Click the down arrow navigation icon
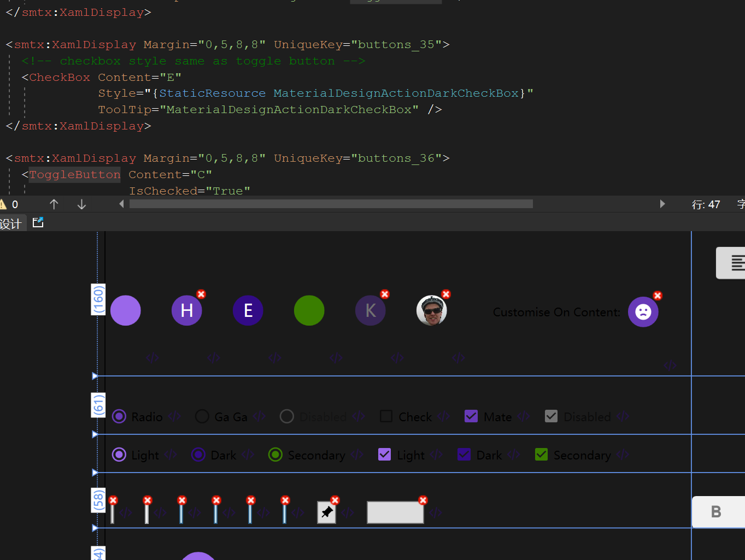 click(x=81, y=204)
